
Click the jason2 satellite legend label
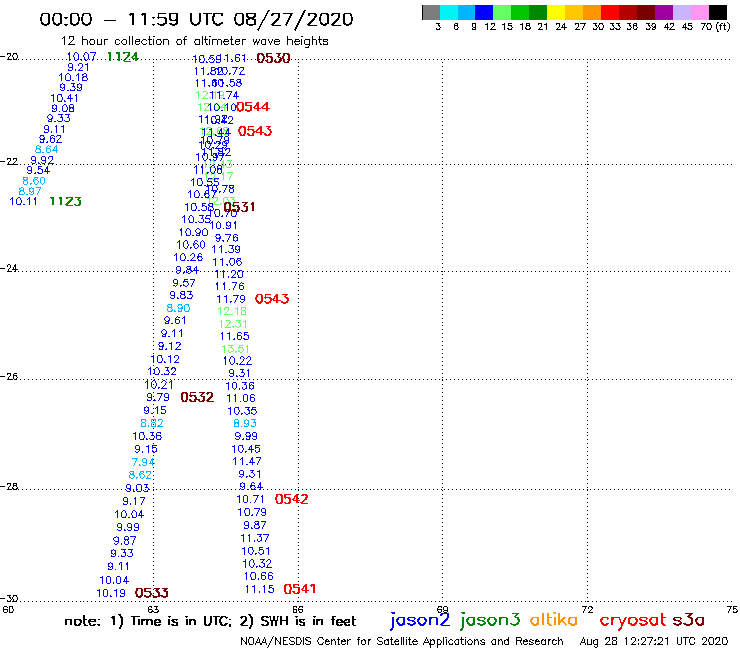coord(420,620)
